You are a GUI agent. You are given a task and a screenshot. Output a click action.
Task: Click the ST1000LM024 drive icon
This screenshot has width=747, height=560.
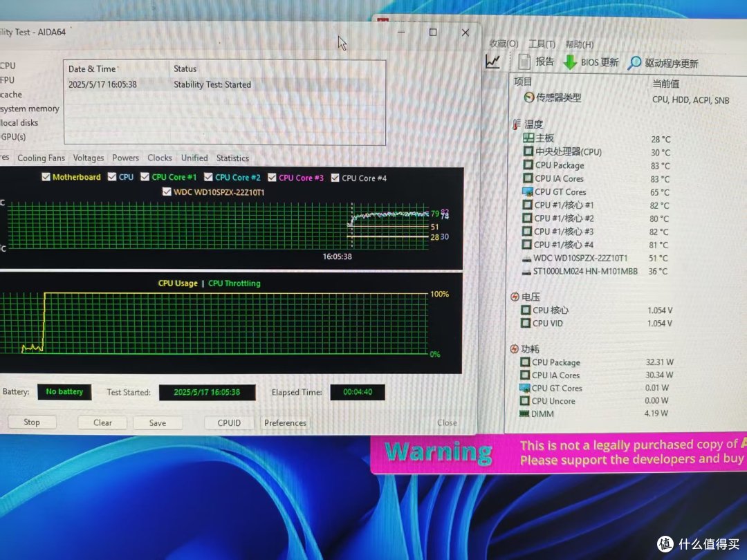[526, 272]
